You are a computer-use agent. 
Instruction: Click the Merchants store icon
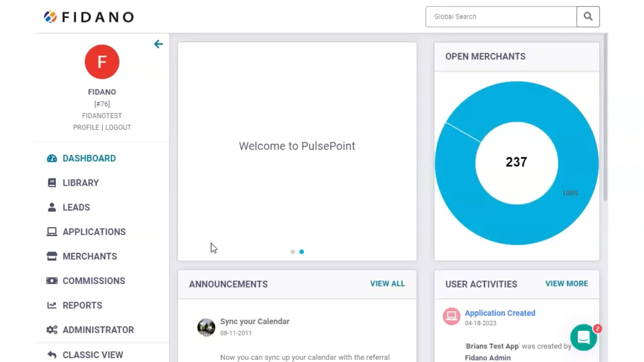point(52,256)
